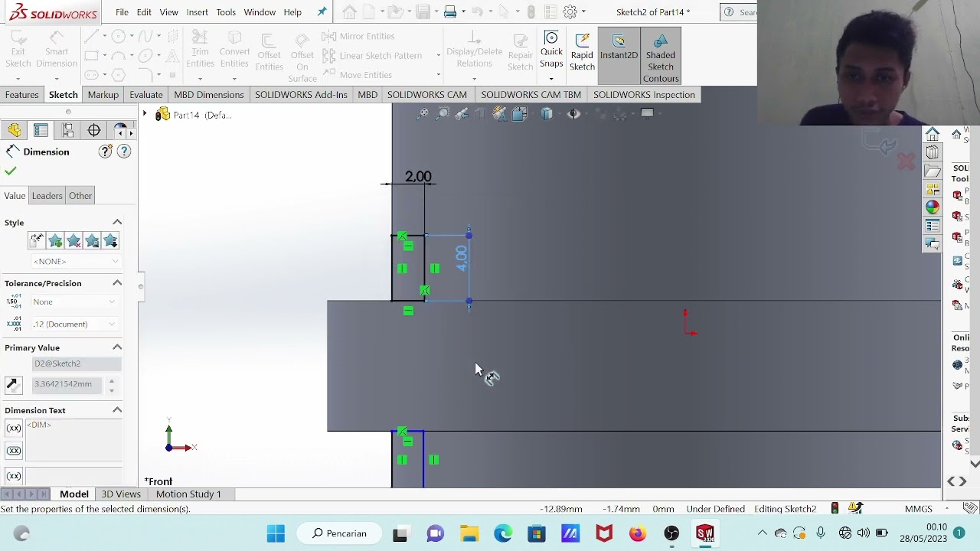This screenshot has width=980, height=551.
Task: Open the File menu
Action: (122, 12)
